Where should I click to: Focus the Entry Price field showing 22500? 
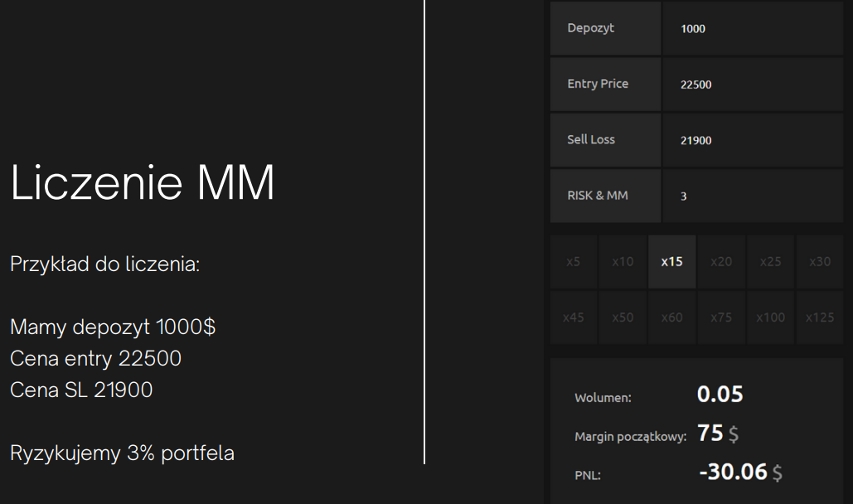pyautogui.click(x=752, y=85)
